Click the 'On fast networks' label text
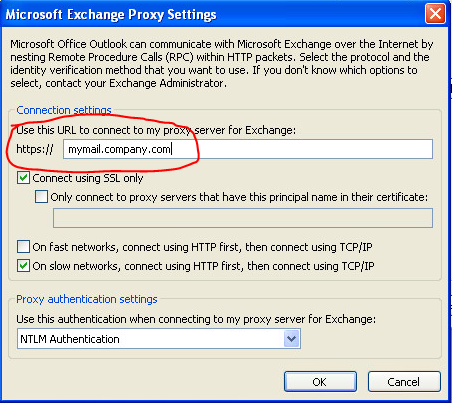This screenshot has width=452, height=403. click(202, 247)
